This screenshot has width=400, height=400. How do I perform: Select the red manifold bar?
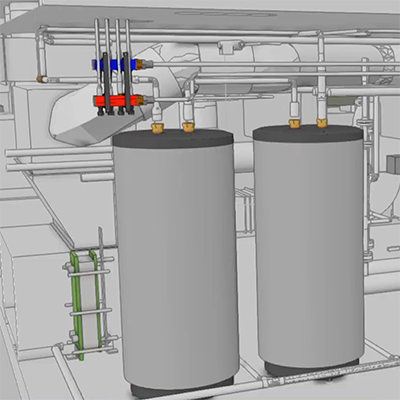pyautogui.click(x=115, y=100)
